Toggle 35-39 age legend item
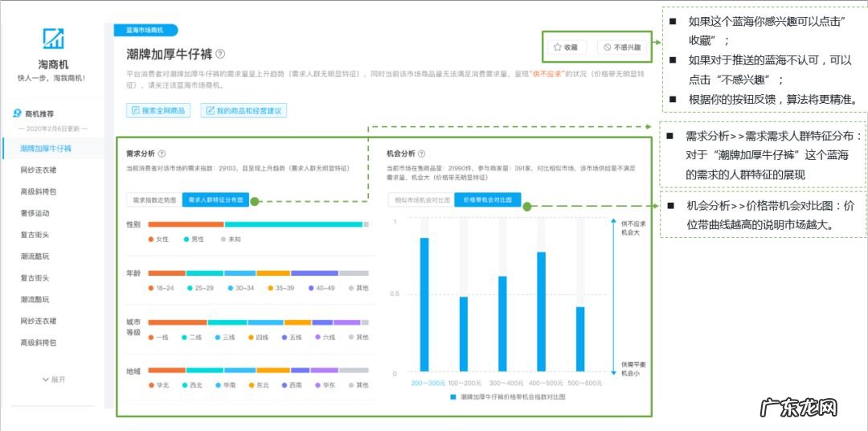This screenshot has height=431, width=868. point(281,288)
